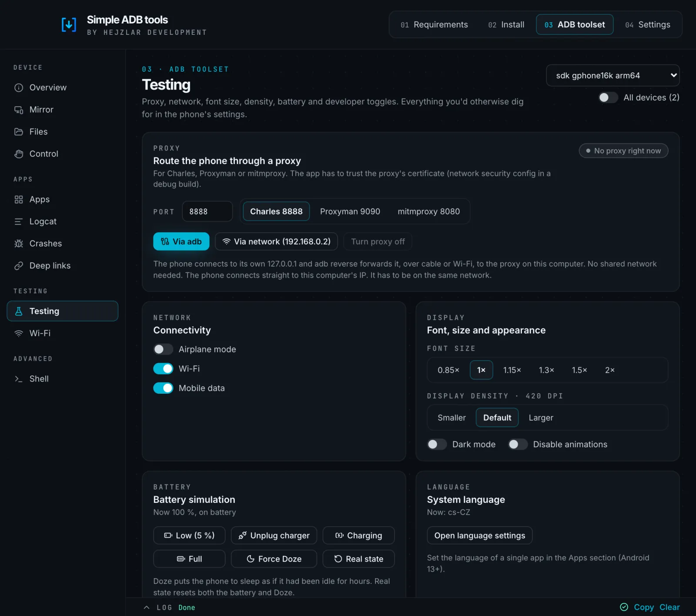696x616 pixels.
Task: Open the 04 Settings tab
Action: [x=648, y=25]
